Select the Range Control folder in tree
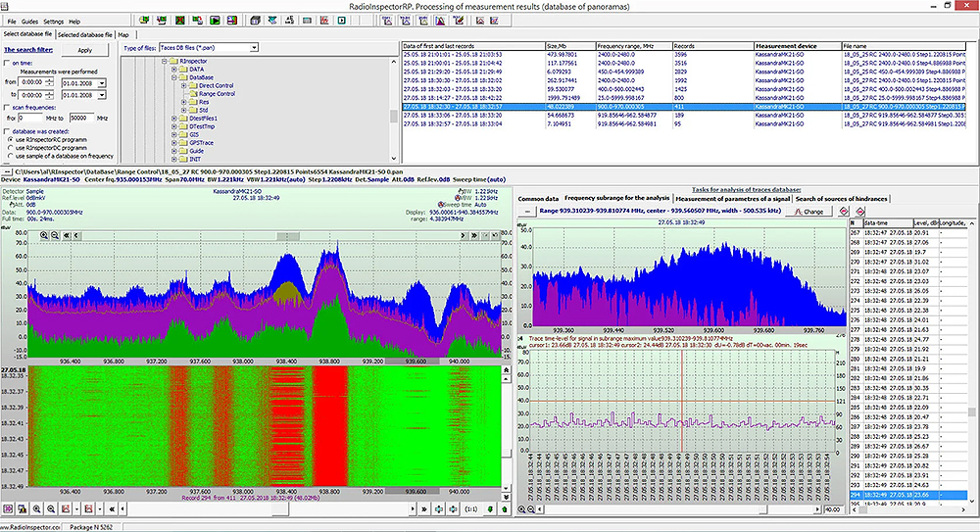This screenshot has height=532, width=980. [x=216, y=94]
